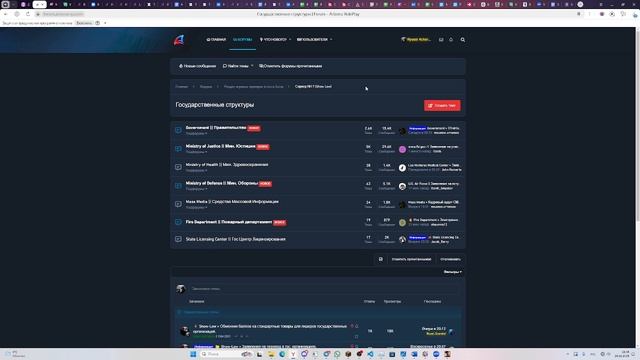640x360 pixels.
Task: Open WhatsApp from the taskbar
Action: (x=337, y=354)
